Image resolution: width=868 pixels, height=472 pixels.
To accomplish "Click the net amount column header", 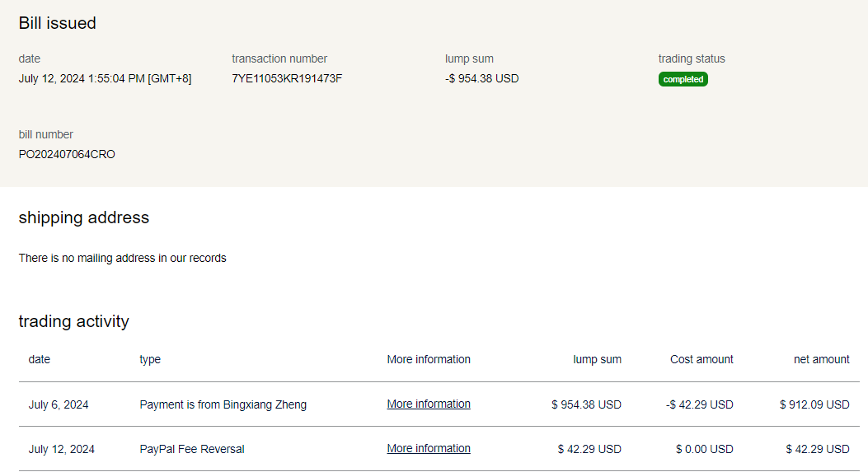I will click(x=821, y=359).
